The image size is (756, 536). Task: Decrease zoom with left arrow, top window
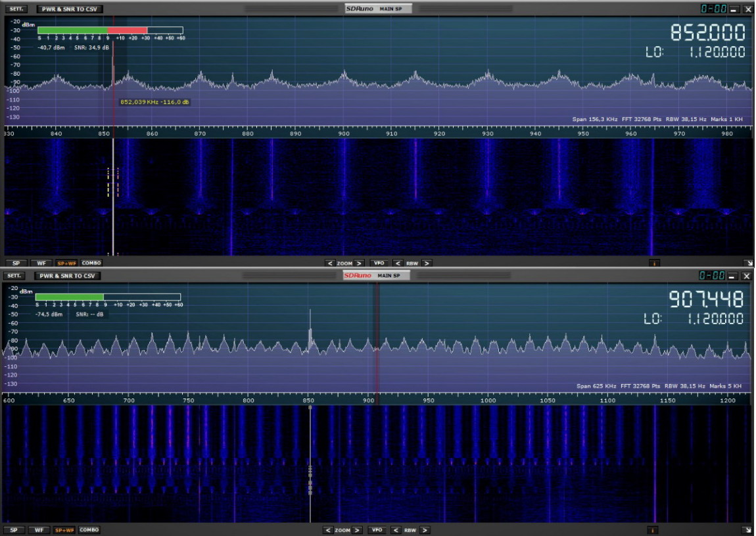(x=330, y=263)
